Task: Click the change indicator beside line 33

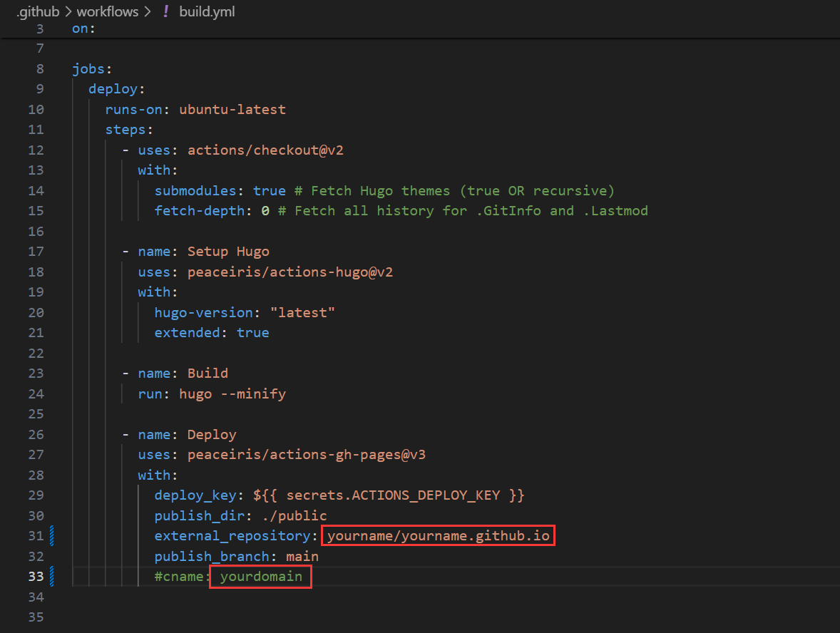Action: 52,576
